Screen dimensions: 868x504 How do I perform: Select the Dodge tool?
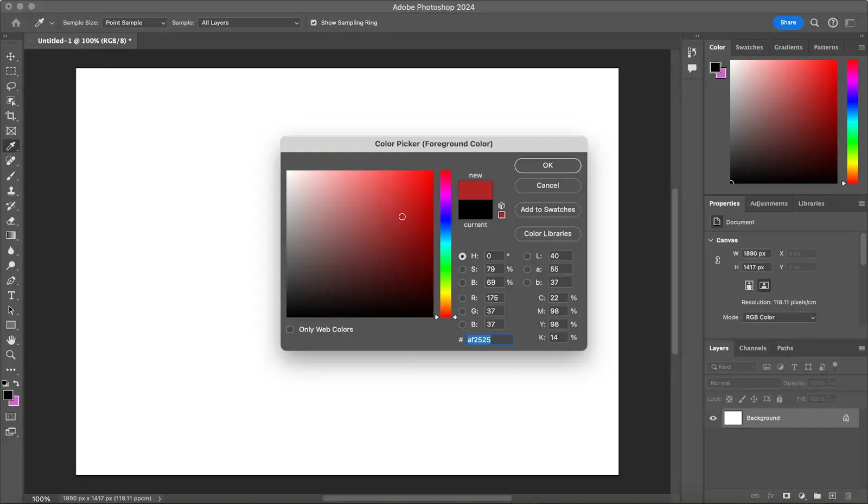coord(11,266)
